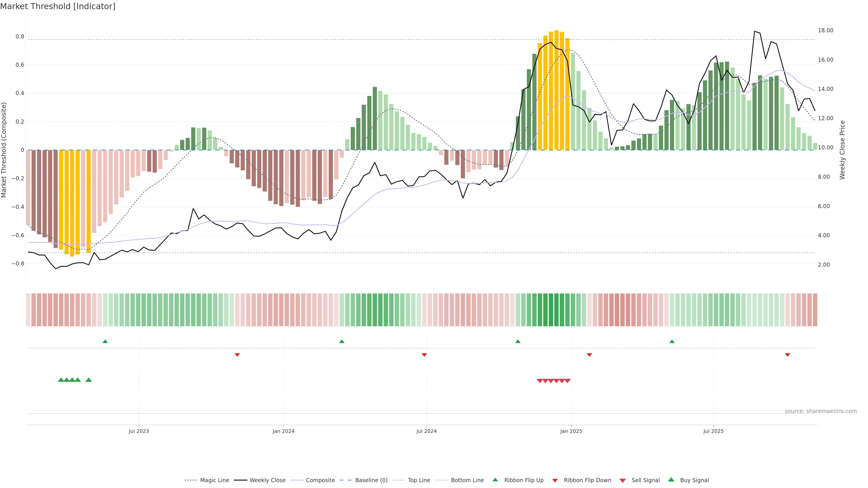
Task: Click the Jan 2024 x-axis label
Action: (283, 431)
